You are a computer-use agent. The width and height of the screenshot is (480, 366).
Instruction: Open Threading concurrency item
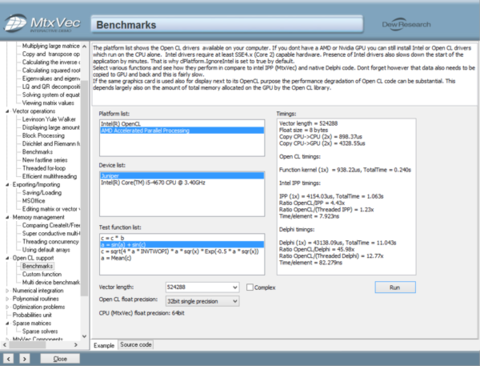pyautogui.click(x=50, y=242)
